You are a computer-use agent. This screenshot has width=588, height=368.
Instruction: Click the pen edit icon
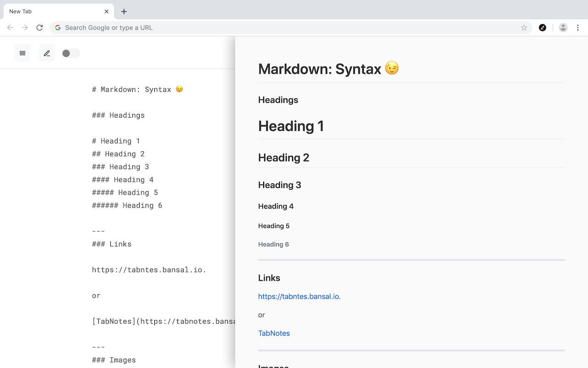47,53
